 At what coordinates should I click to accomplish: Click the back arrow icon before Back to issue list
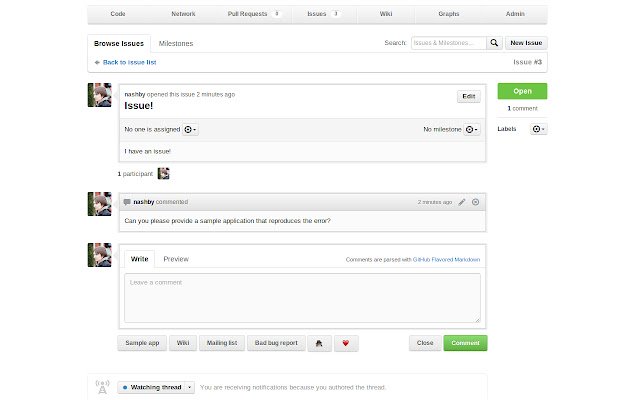click(x=97, y=62)
